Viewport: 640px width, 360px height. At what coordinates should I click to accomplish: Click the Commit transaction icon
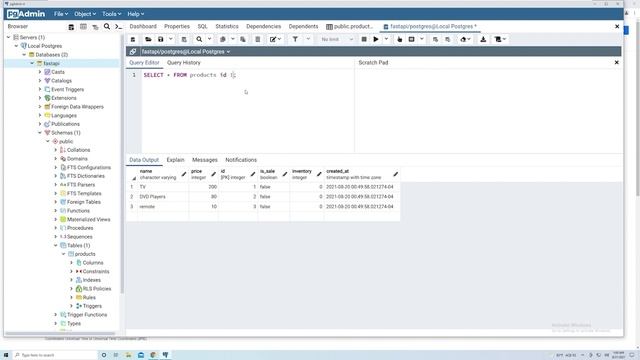tap(435, 39)
